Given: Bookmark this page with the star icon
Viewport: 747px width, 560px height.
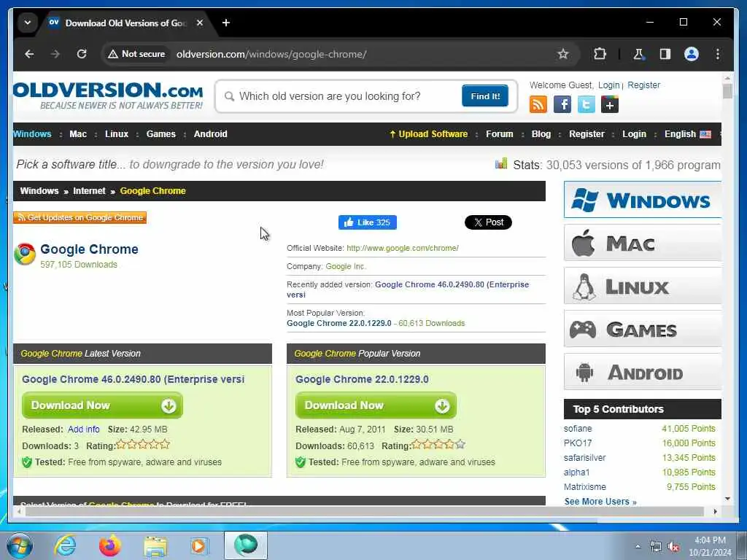Looking at the screenshot, I should click(563, 54).
